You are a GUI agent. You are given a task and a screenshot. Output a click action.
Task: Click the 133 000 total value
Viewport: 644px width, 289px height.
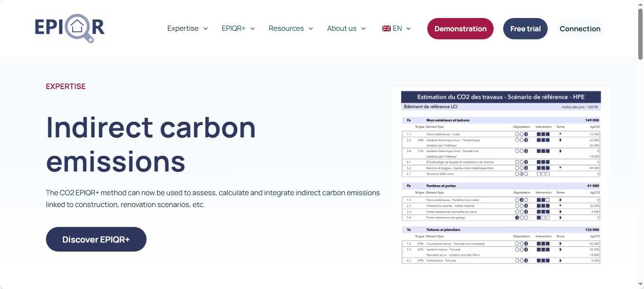click(592, 229)
